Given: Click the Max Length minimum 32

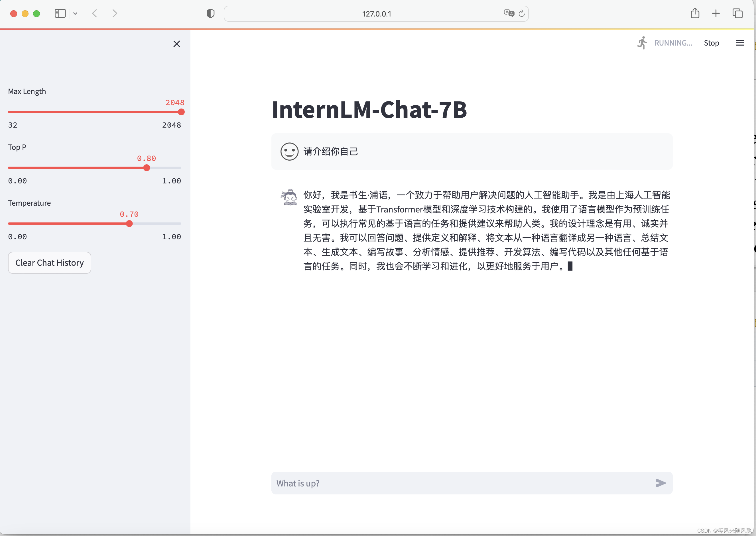Looking at the screenshot, I should coord(13,125).
